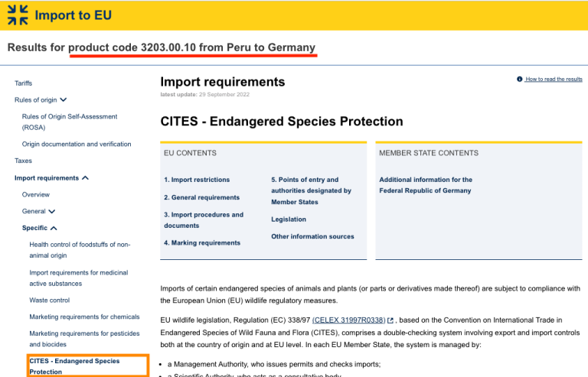
Task: Collapse the Rules of origin chevron
Action: click(x=64, y=99)
